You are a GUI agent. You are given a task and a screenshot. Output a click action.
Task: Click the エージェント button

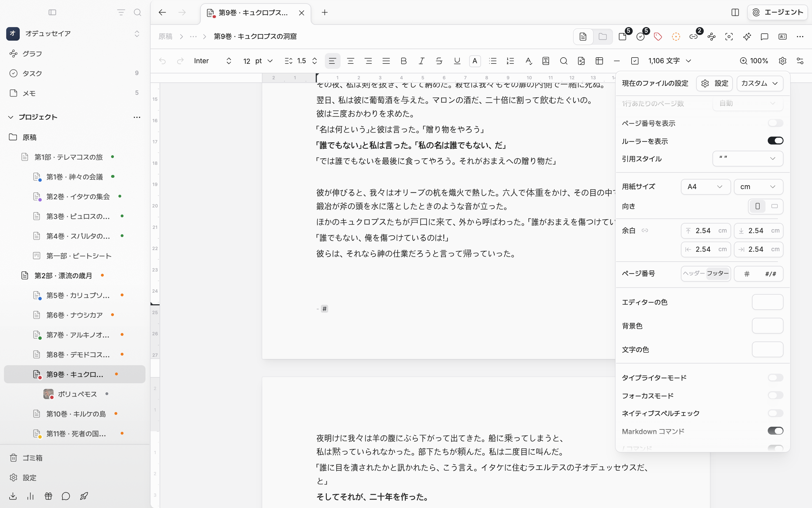777,12
